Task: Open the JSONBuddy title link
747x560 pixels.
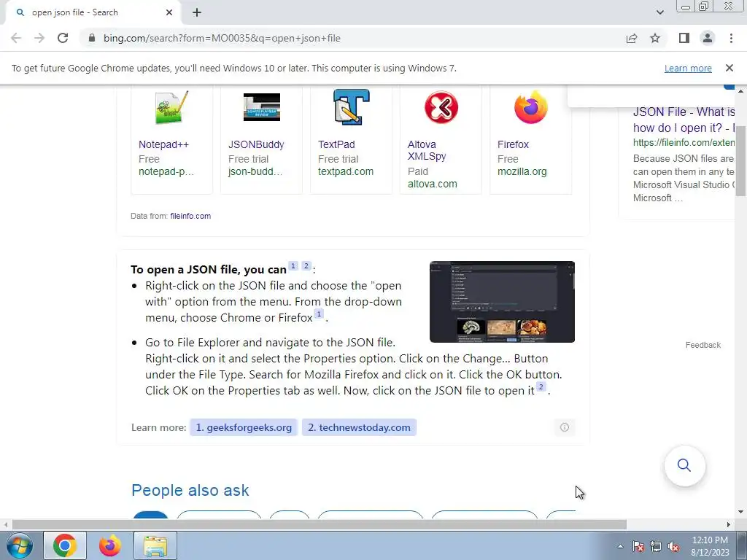Action: tap(256, 144)
